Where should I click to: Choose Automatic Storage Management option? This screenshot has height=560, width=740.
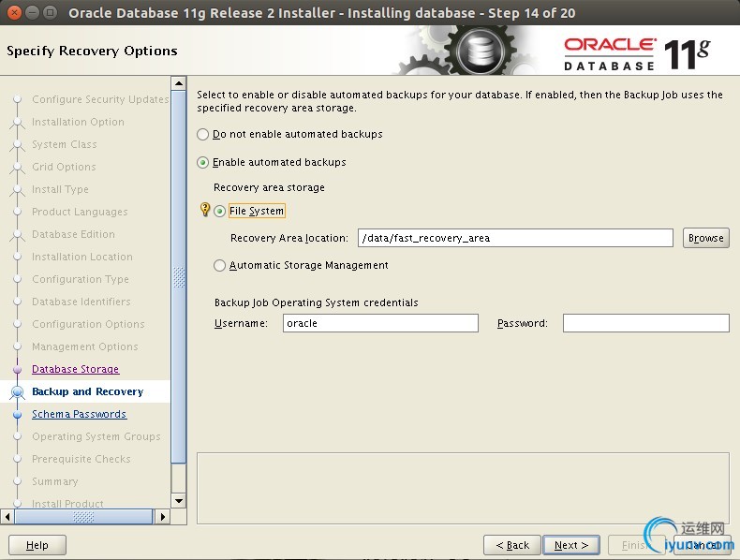[219, 266]
